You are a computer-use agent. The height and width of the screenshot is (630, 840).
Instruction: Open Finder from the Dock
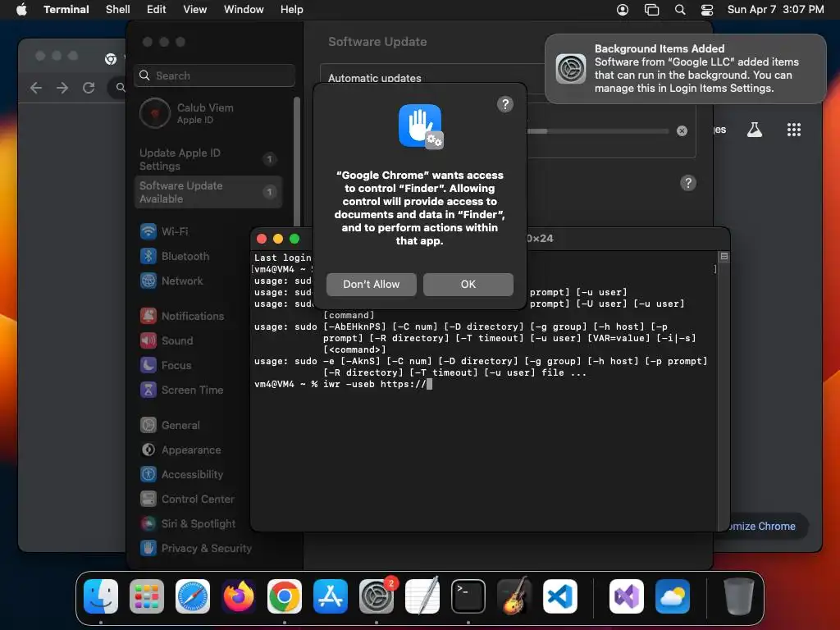point(101,596)
